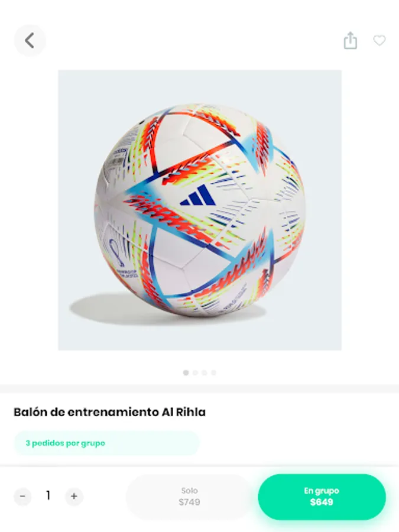Jump to second image carousel dot
399x532 pixels.
(x=195, y=372)
